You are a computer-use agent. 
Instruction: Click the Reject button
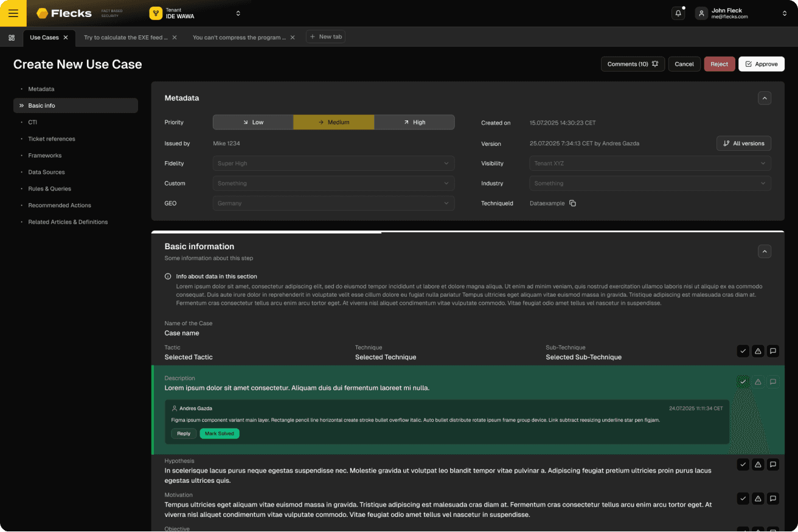point(719,64)
